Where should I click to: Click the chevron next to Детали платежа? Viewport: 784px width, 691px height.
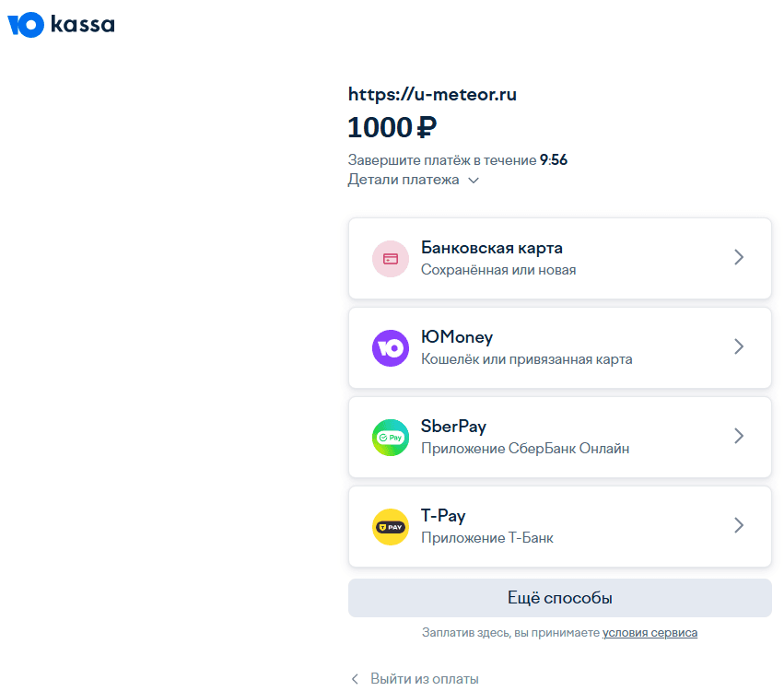click(x=474, y=181)
